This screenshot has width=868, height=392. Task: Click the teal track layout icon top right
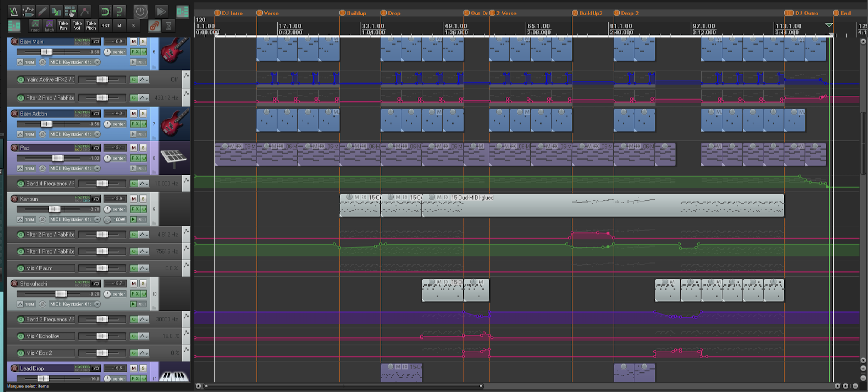[x=183, y=12]
